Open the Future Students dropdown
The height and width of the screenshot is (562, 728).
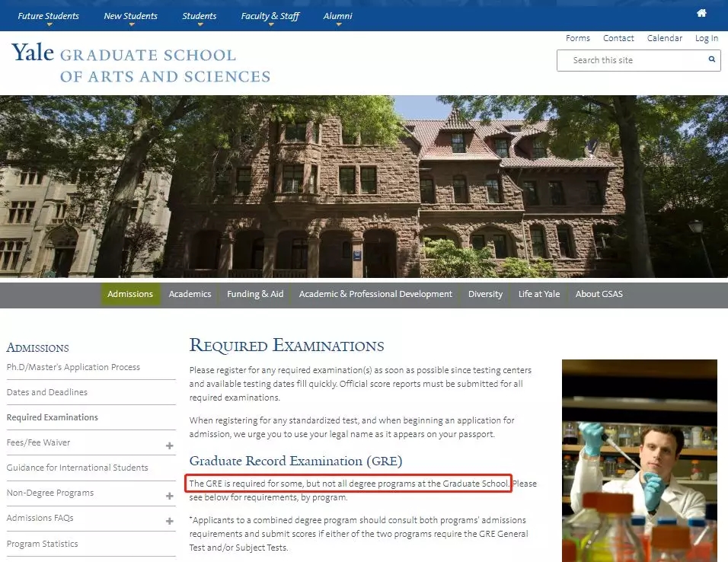(49, 16)
